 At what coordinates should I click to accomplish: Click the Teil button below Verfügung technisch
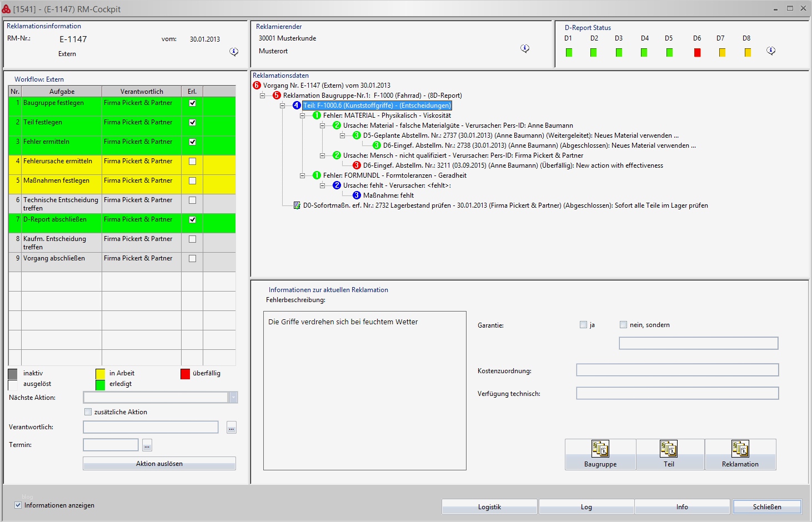tap(670, 455)
